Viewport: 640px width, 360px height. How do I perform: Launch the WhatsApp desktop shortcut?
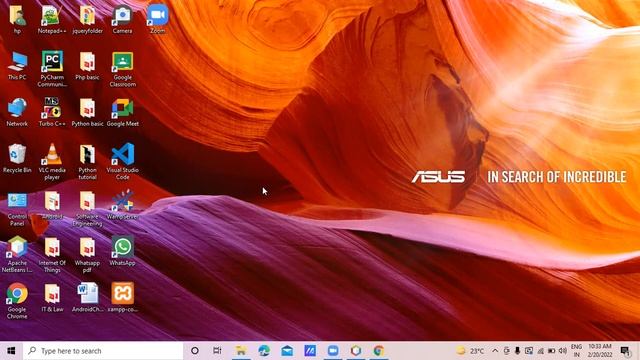(x=122, y=251)
